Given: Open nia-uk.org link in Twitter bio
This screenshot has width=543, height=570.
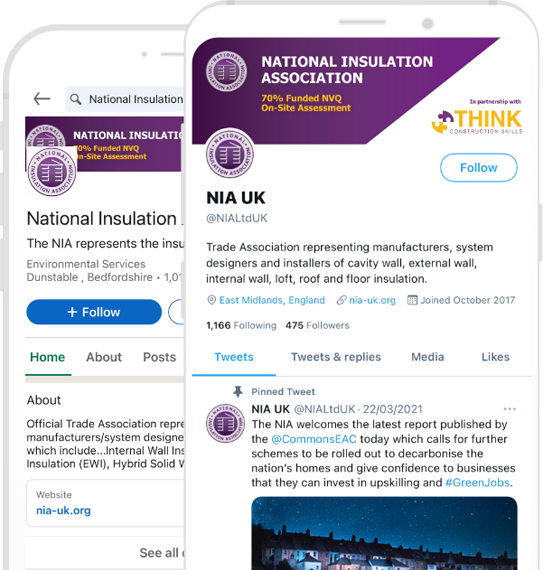Looking at the screenshot, I should pyautogui.click(x=372, y=300).
